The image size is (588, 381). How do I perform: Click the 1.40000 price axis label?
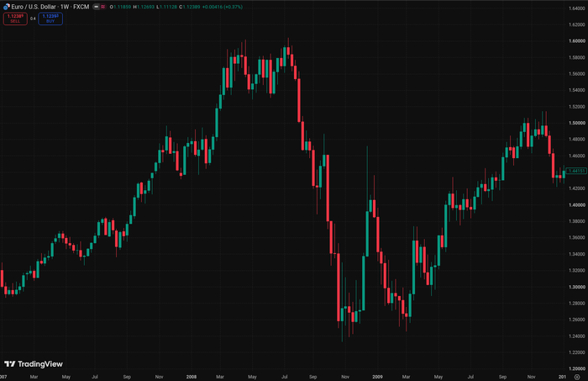[x=577, y=205]
